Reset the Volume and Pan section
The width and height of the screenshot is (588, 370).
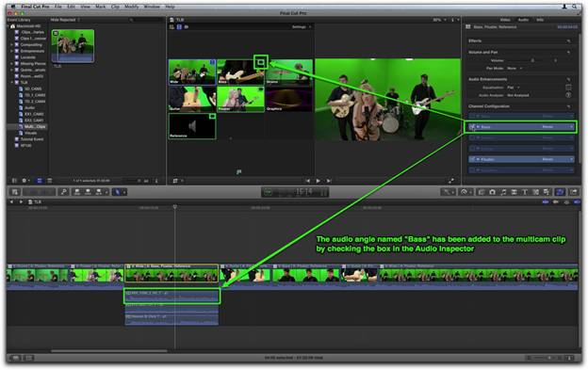point(568,53)
